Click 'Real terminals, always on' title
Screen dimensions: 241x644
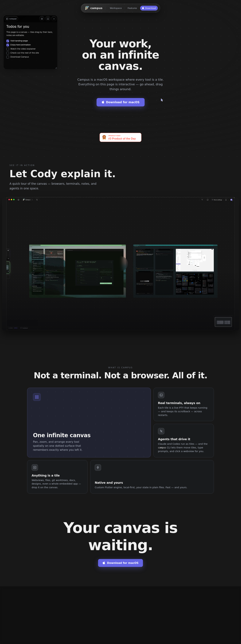pos(179,403)
